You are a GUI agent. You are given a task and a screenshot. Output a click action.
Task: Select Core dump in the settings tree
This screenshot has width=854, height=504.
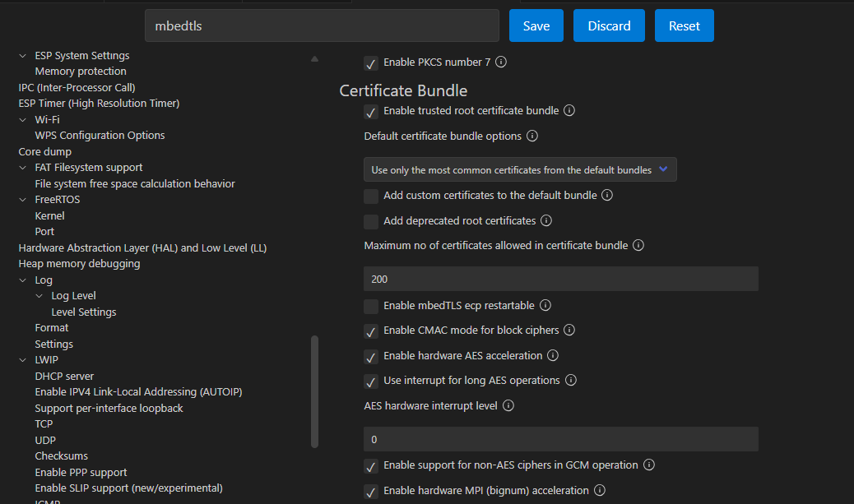[x=44, y=152]
